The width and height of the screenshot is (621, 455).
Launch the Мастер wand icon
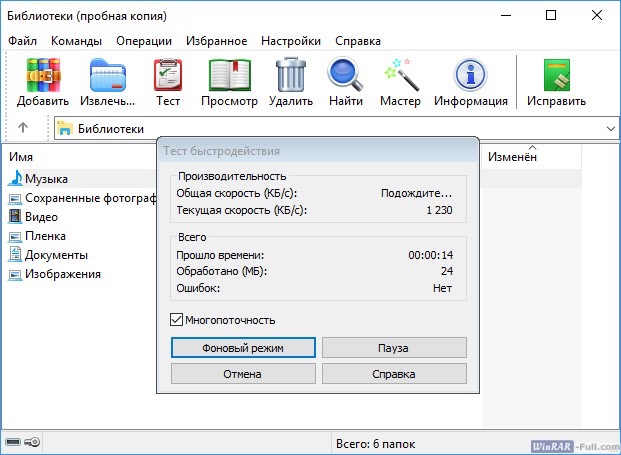point(400,74)
